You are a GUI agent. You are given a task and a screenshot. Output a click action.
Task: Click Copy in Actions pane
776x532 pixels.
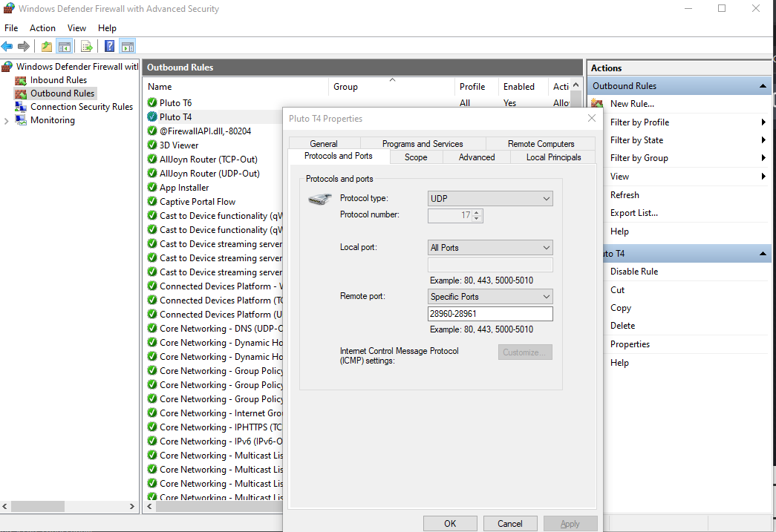(x=621, y=307)
